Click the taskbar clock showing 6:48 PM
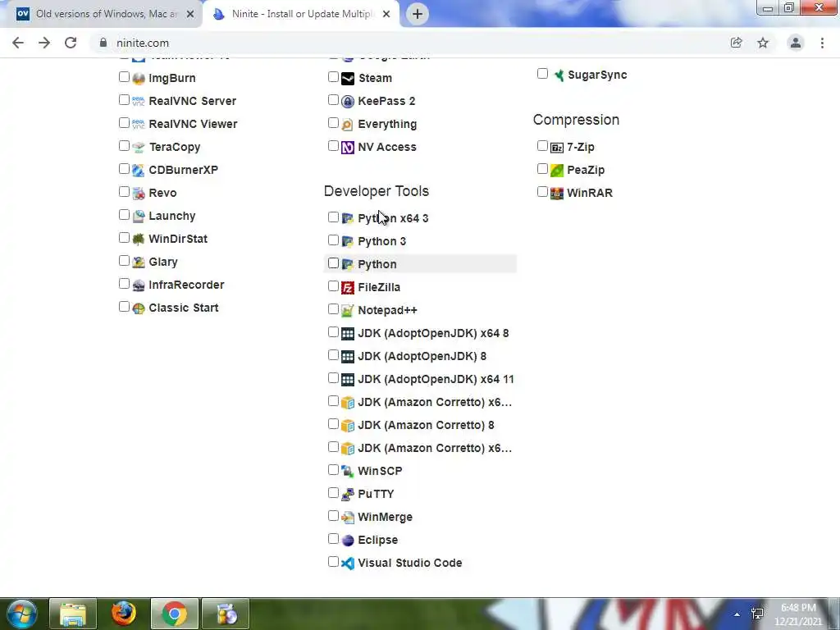 coord(797,614)
